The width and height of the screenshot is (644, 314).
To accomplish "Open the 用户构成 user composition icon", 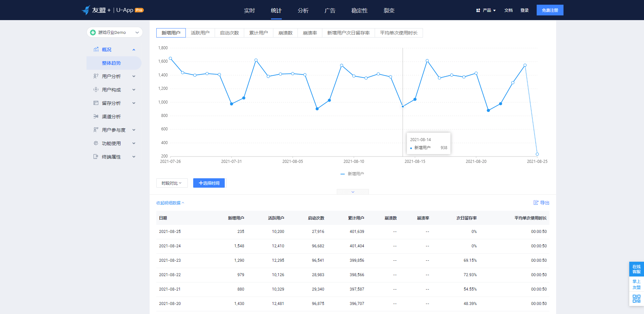I will [x=96, y=89].
